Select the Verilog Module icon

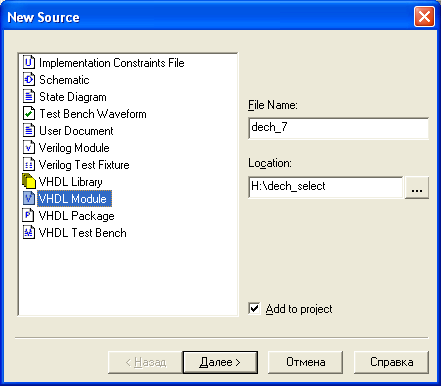pos(29,148)
